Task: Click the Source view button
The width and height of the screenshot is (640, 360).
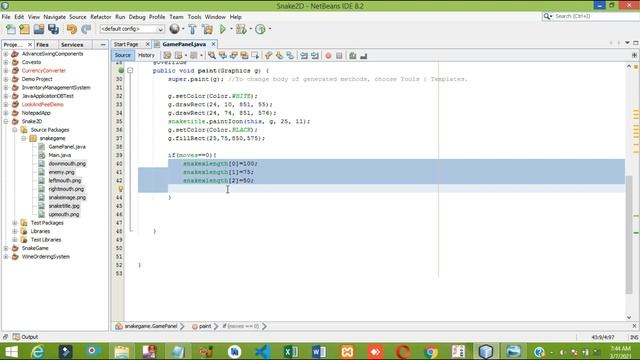Action: tap(122, 55)
